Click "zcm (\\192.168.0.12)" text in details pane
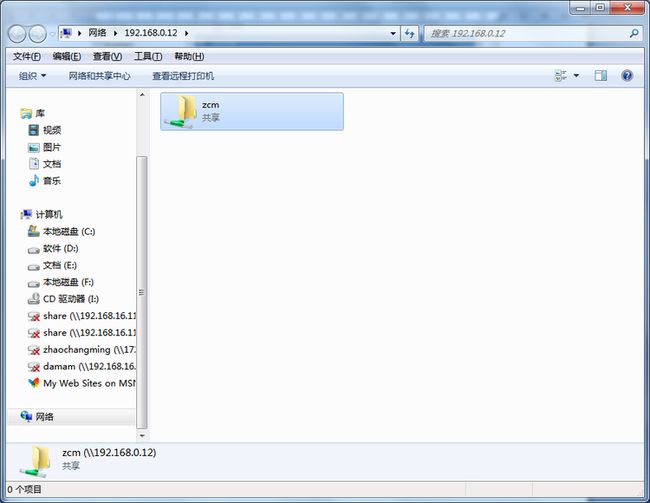Viewport: 650px width, 503px height. (109, 452)
